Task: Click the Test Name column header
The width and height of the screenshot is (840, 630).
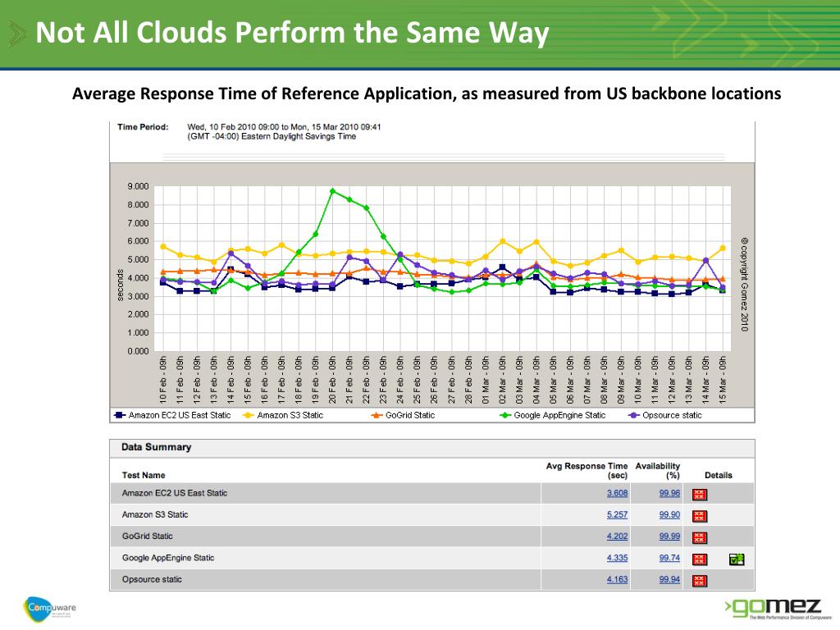Action: 144,475
